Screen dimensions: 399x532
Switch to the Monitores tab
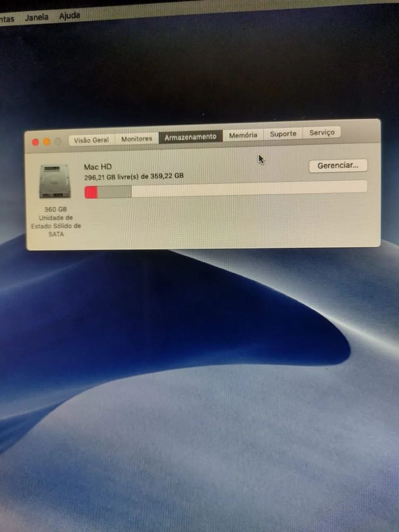(137, 139)
